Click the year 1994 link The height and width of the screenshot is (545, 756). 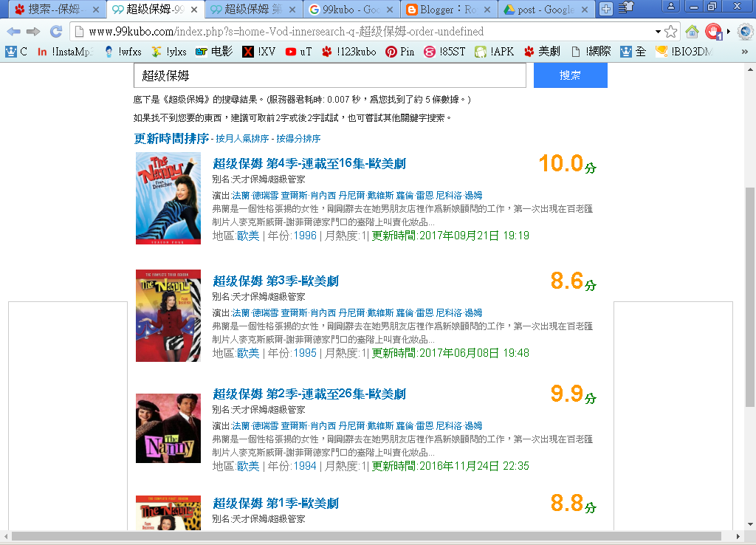(x=305, y=467)
